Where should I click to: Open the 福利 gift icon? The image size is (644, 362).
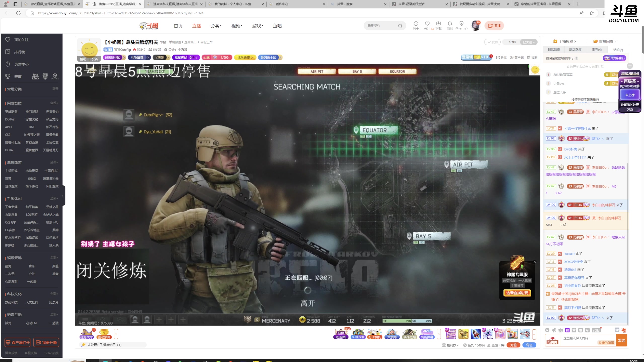coord(532,58)
